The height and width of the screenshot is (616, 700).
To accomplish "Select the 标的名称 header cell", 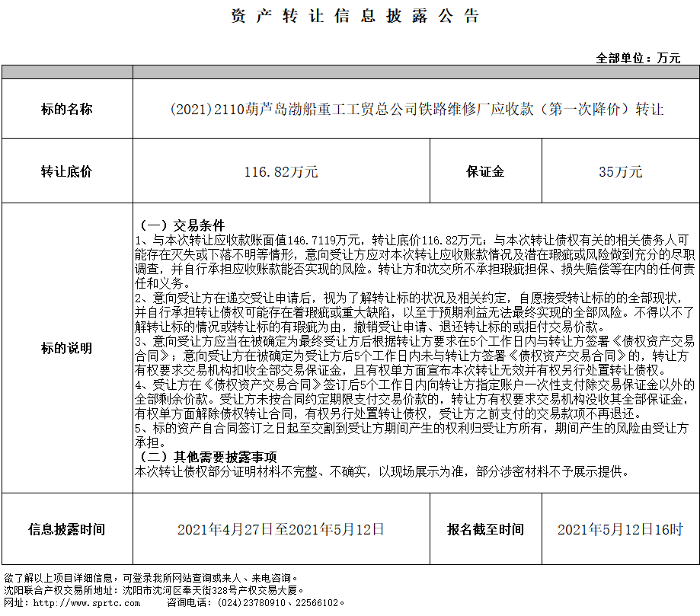I will pos(67,109).
